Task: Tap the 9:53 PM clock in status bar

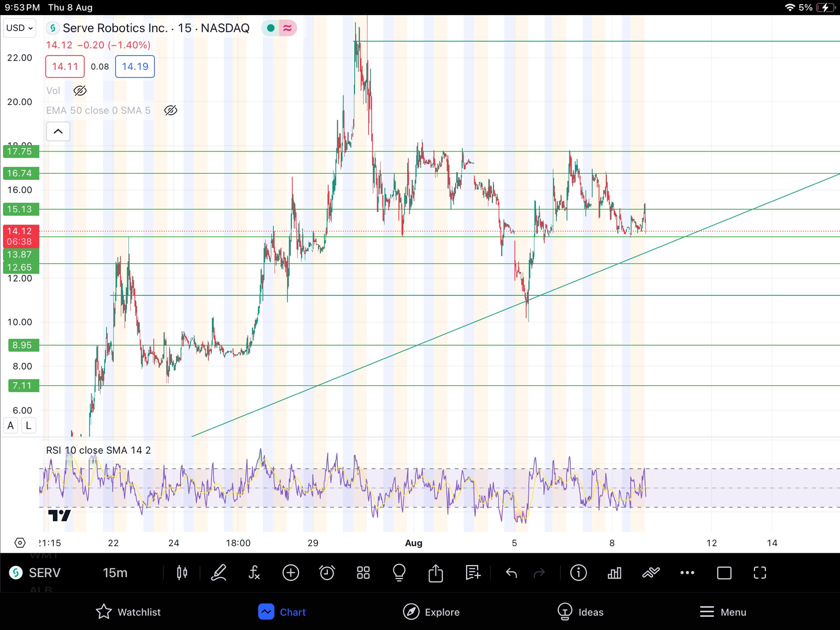Action: 22,7
